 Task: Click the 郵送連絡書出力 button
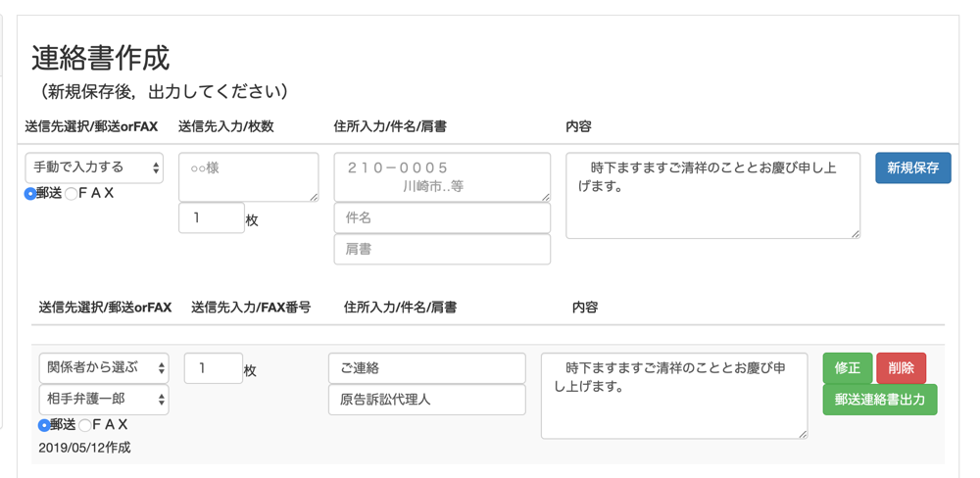click(879, 400)
